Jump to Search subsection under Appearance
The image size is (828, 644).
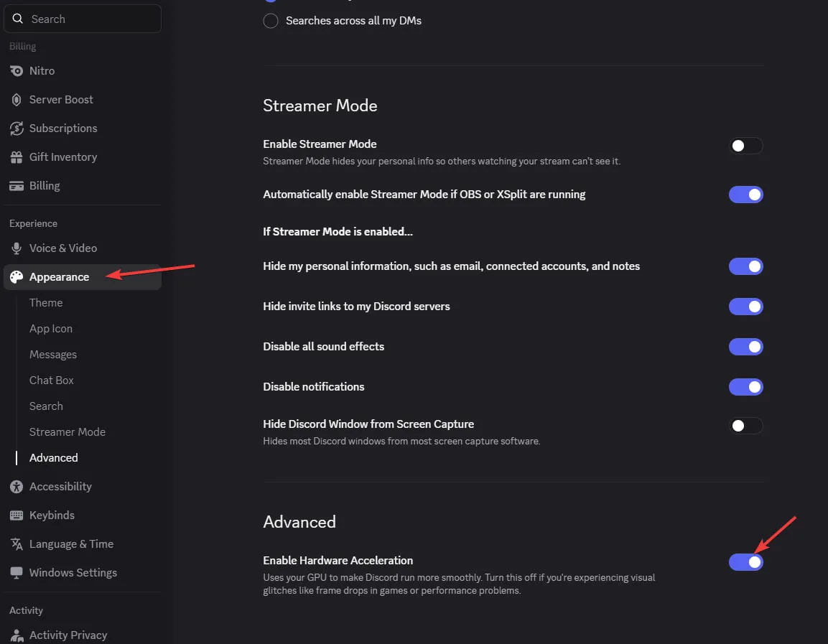click(46, 406)
